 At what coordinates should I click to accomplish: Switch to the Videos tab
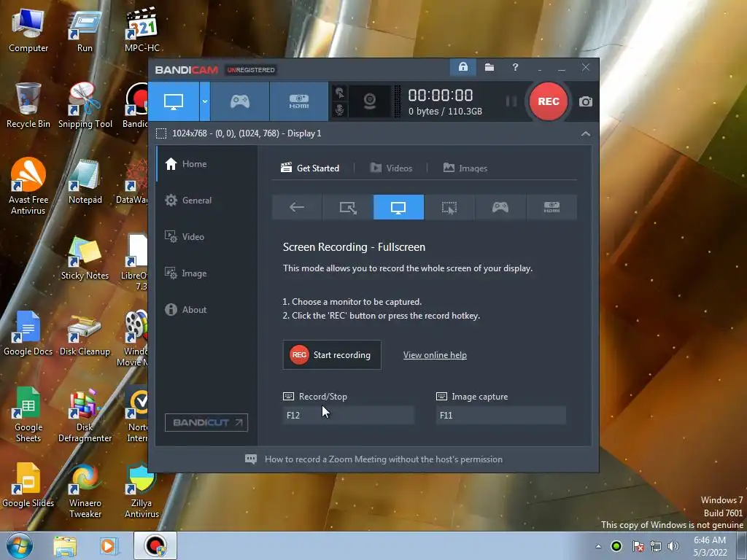[391, 168]
